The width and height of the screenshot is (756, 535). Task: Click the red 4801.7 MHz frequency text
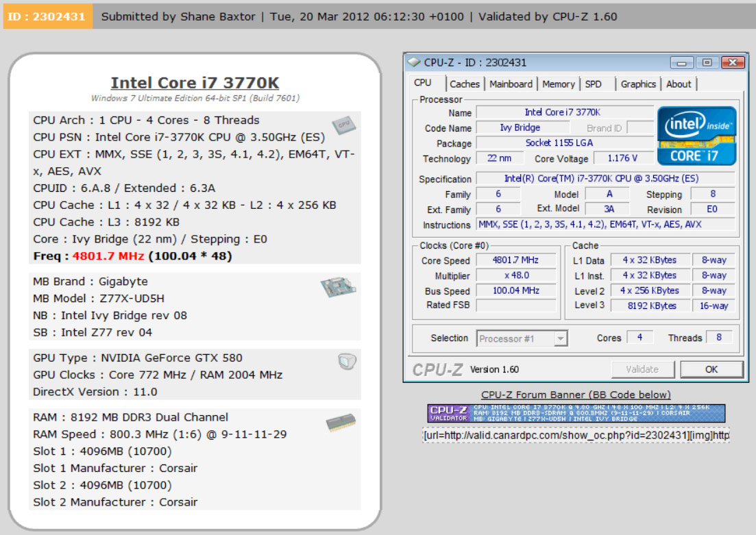coord(108,256)
